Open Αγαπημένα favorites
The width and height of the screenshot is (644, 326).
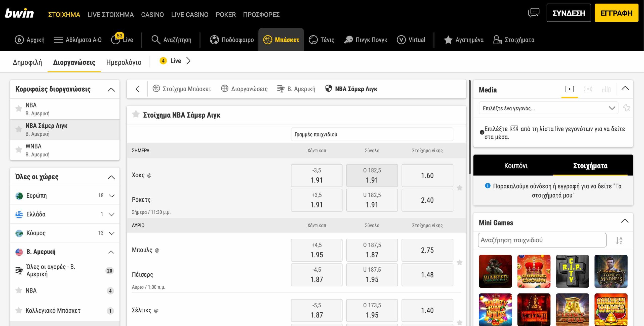[464, 40]
